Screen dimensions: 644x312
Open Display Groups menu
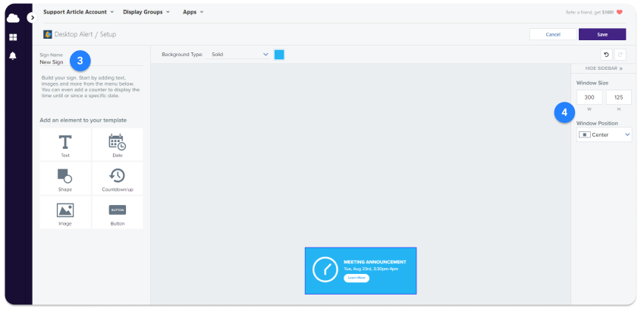pyautogui.click(x=146, y=12)
